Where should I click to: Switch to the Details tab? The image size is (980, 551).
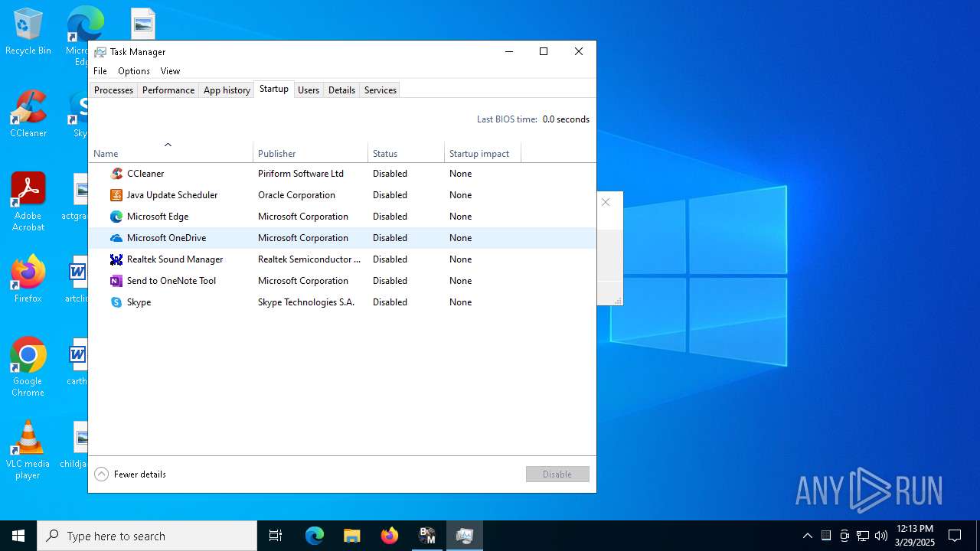(341, 90)
